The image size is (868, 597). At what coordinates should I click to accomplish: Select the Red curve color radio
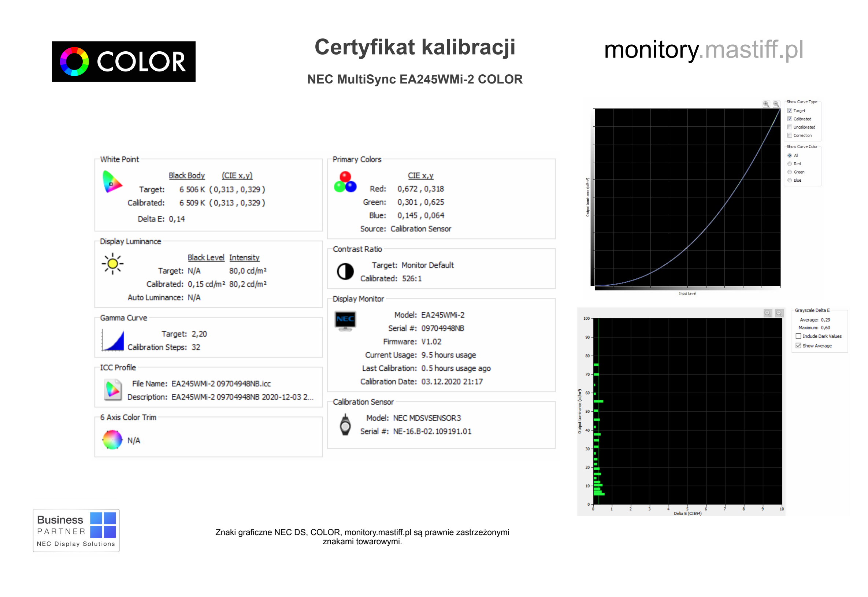pyautogui.click(x=789, y=164)
